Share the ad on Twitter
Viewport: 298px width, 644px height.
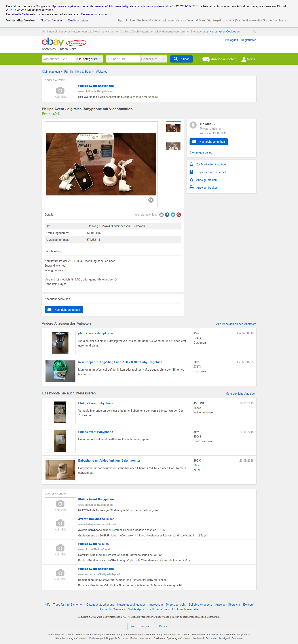click(x=173, y=215)
